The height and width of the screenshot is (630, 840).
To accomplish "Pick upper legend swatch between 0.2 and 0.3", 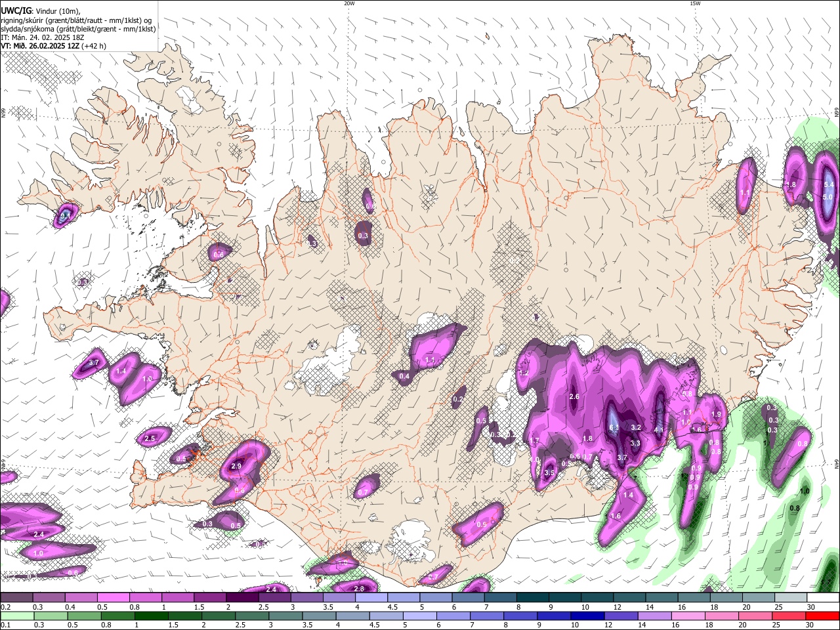I will coord(16,598).
